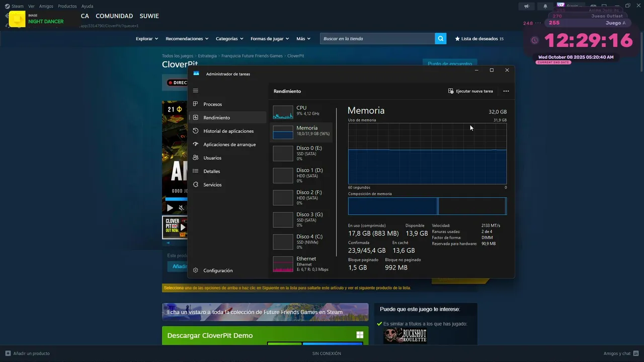Image resolution: width=644 pixels, height=362 pixels.
Task: Click Ejecutar nueva tarea button
Action: pos(470,91)
